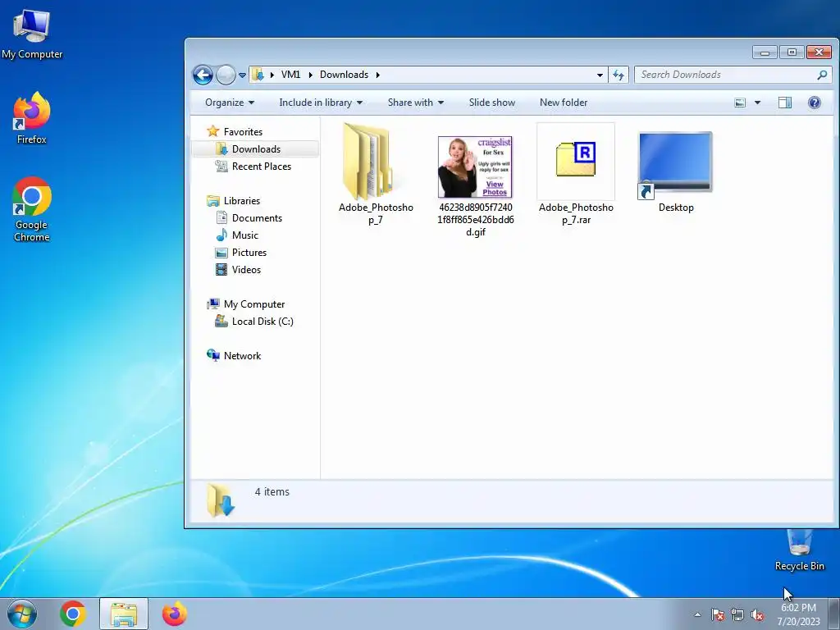Viewport: 840px width, 630px height.
Task: Open the Videos library
Action: click(246, 269)
